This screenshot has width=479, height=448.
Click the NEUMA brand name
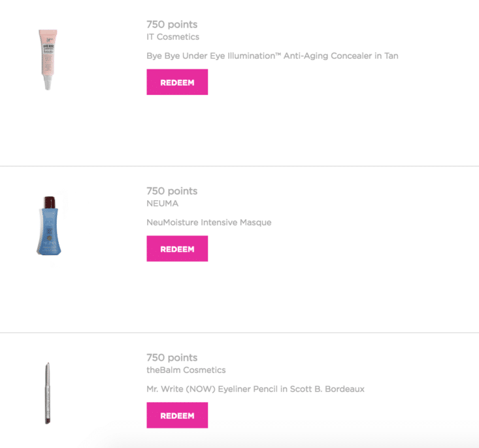163,203
